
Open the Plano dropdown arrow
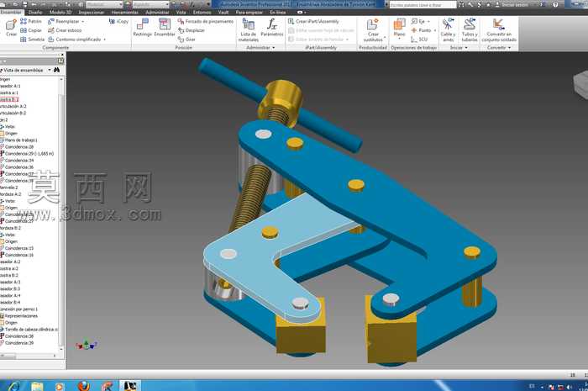(x=399, y=39)
